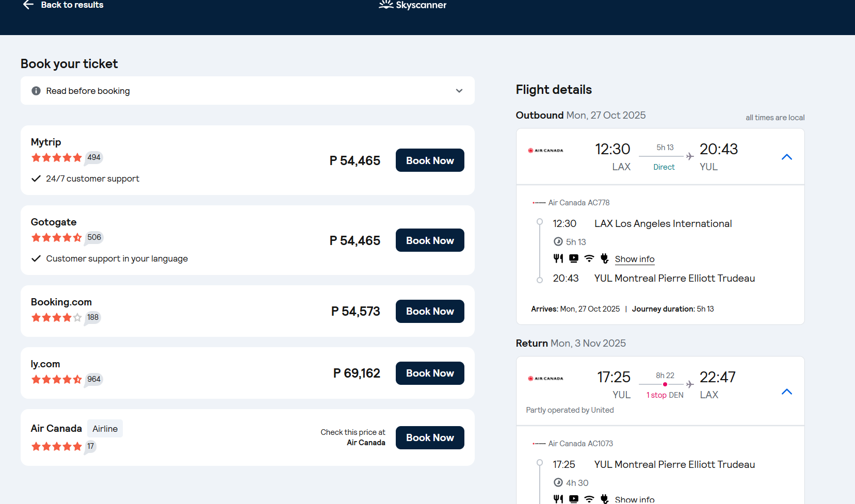This screenshot has height=504, width=855.
Task: Book now with Gotogate
Action: point(430,240)
